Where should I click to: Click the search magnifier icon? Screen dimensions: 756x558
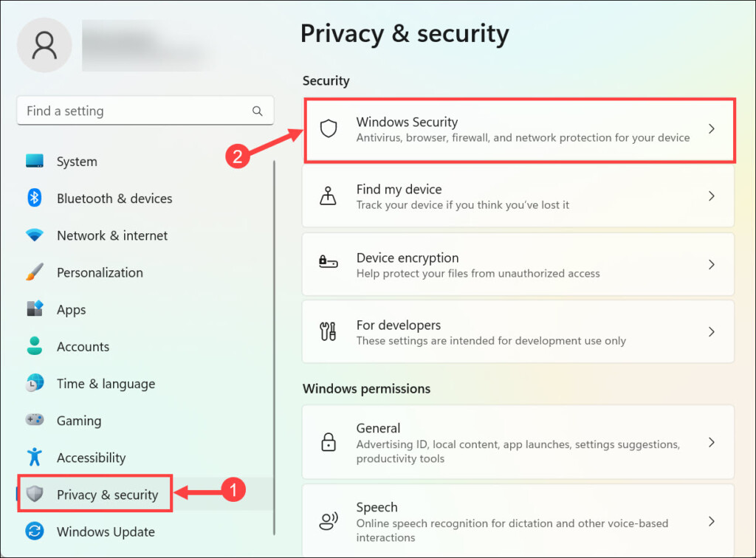pyautogui.click(x=258, y=111)
